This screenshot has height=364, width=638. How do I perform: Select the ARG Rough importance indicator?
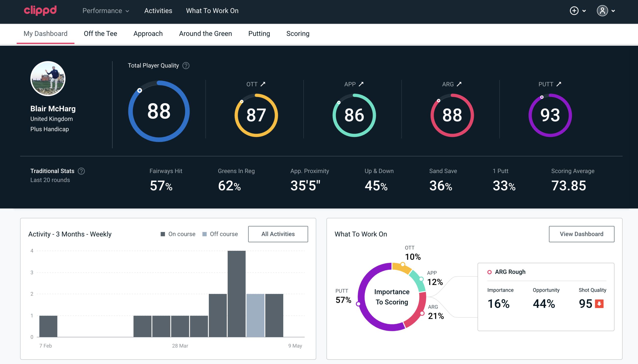499,303
